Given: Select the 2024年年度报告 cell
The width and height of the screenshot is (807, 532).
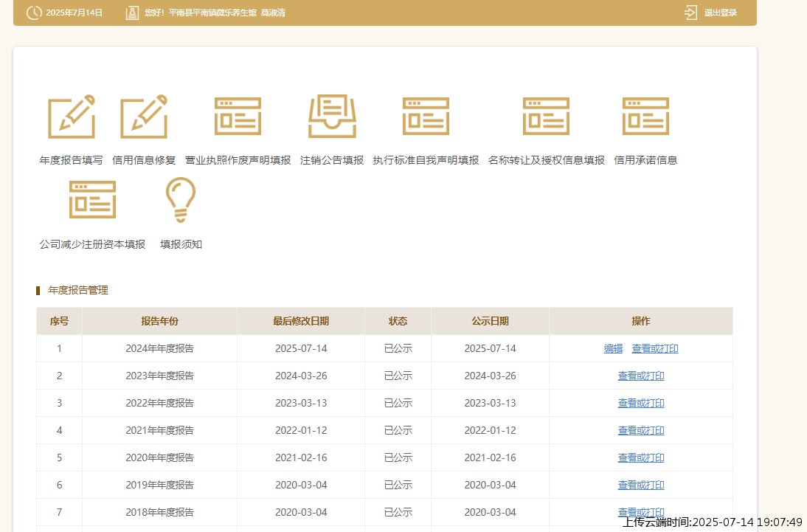Looking at the screenshot, I should 159,349.
